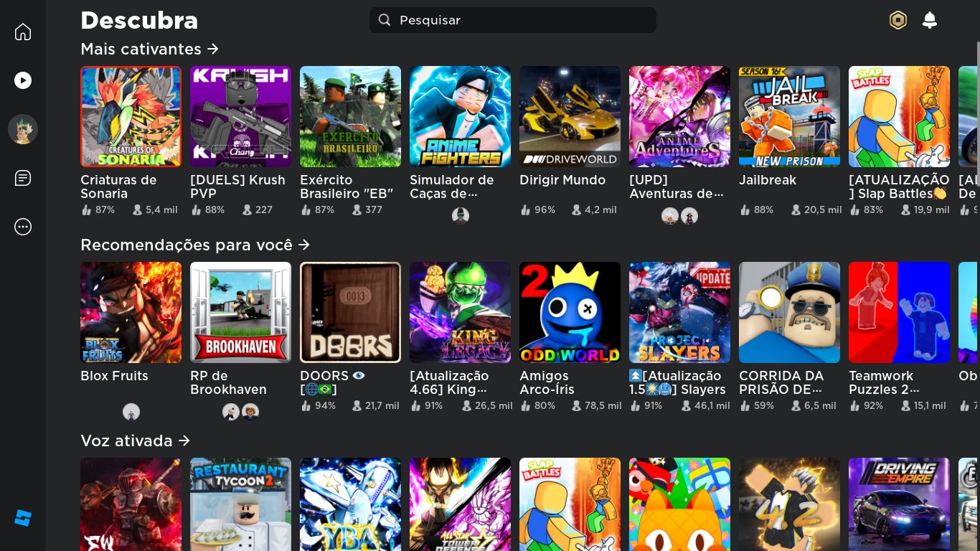Viewport: 980px width, 551px height.
Task: Open Teamwork Puzzles 2 thumbnail
Action: click(x=899, y=313)
